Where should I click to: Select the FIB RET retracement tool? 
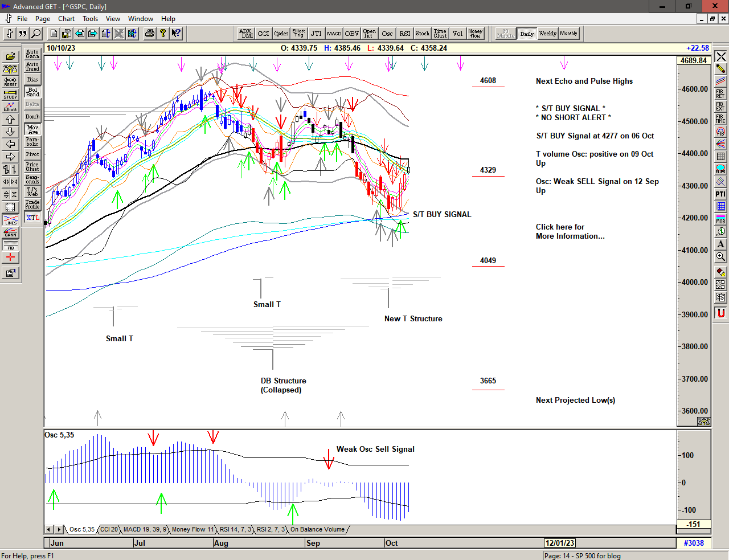(720, 93)
